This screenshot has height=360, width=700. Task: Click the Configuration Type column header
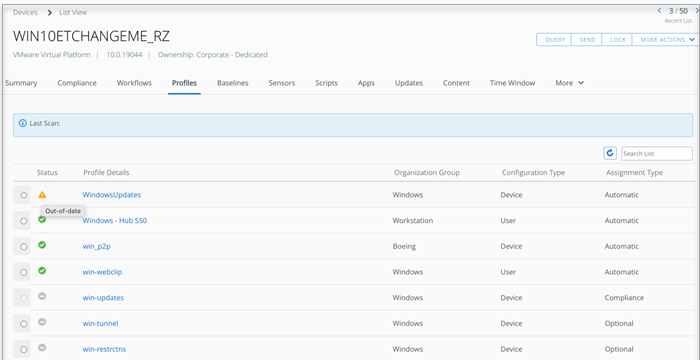click(x=533, y=172)
